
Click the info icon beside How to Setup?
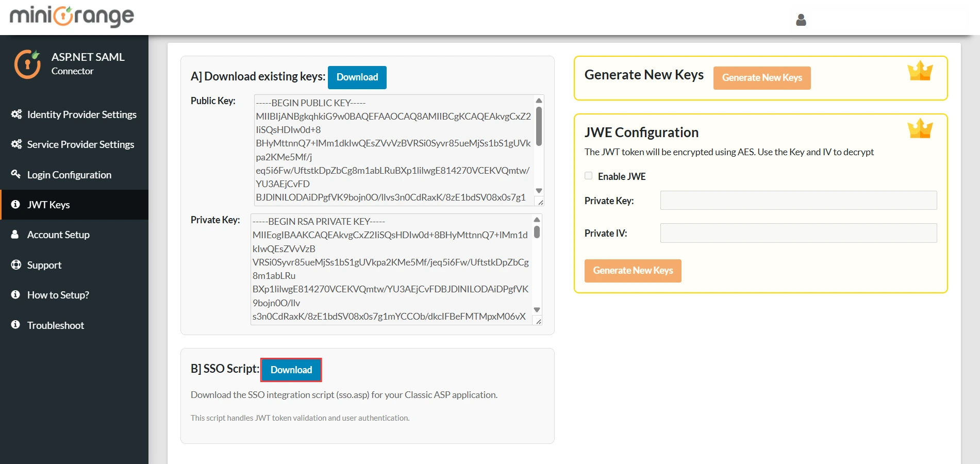15,294
